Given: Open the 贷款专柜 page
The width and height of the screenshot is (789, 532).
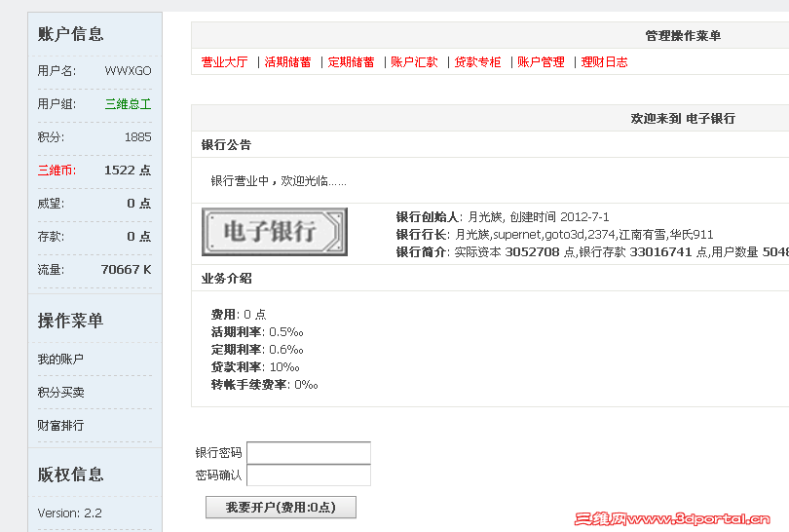Looking at the screenshot, I should (x=477, y=62).
